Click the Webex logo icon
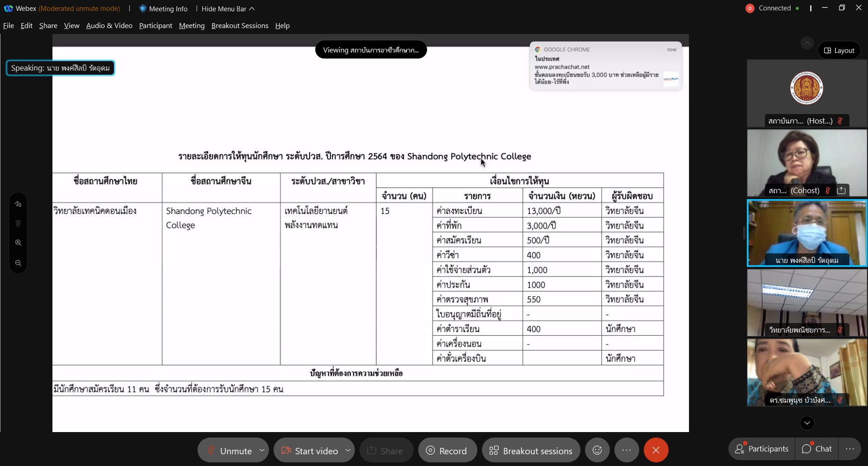The image size is (868, 466). (8, 9)
